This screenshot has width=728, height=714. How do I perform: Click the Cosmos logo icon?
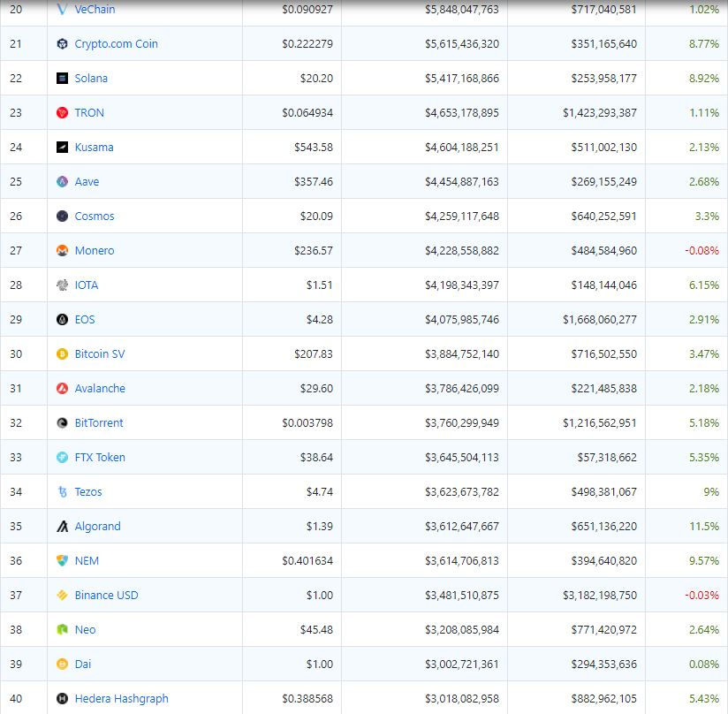(x=62, y=216)
